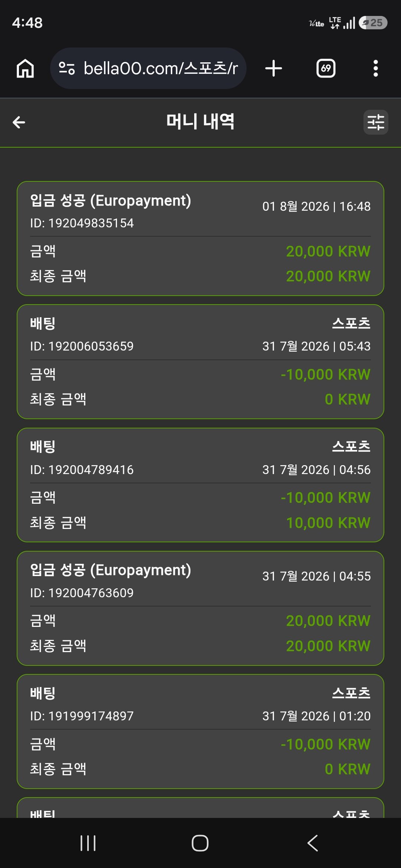Open the 스포츠 link on bet 192004789416

pyautogui.click(x=351, y=447)
